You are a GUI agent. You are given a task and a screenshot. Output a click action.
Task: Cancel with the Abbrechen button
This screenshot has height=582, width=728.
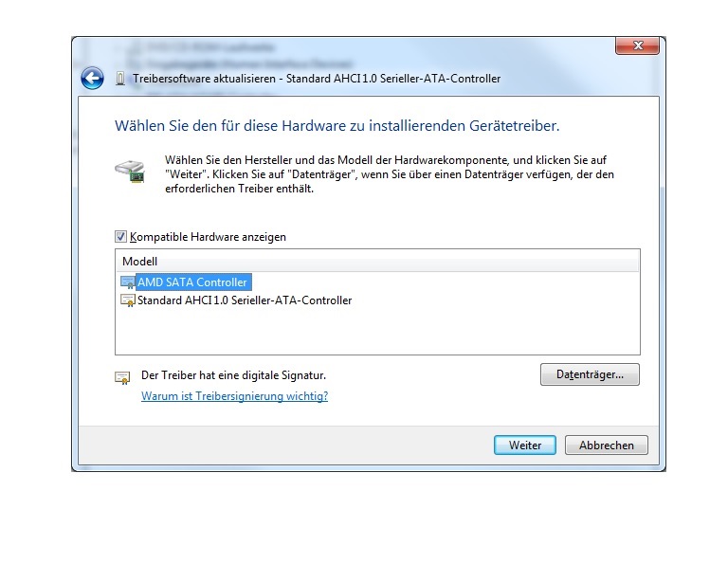tap(606, 446)
